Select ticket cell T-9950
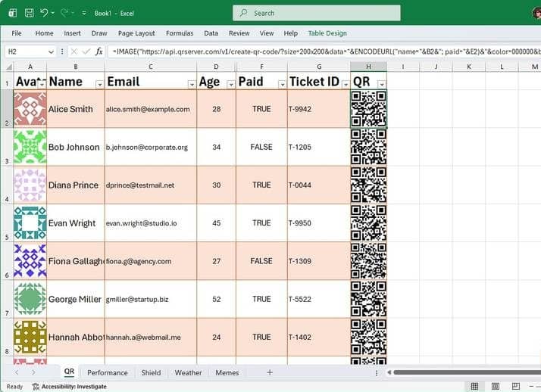The height and width of the screenshot is (392, 541). [318, 223]
